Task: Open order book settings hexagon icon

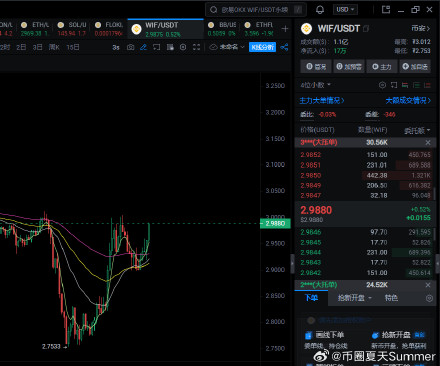Action: (x=382, y=85)
